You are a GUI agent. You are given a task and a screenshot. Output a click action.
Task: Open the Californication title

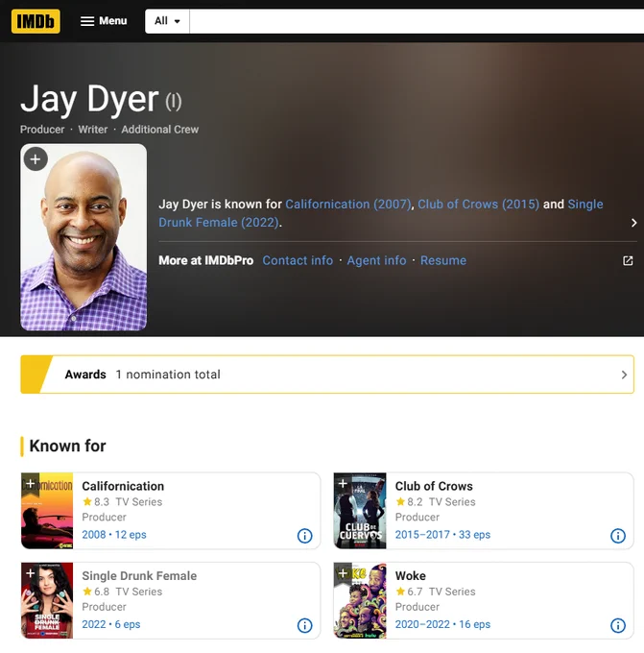[x=123, y=486]
